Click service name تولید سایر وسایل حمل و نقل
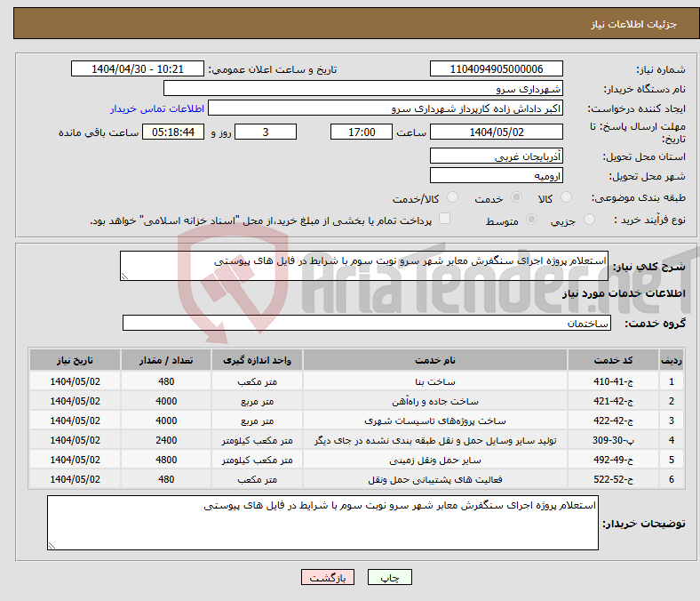 pos(435,440)
